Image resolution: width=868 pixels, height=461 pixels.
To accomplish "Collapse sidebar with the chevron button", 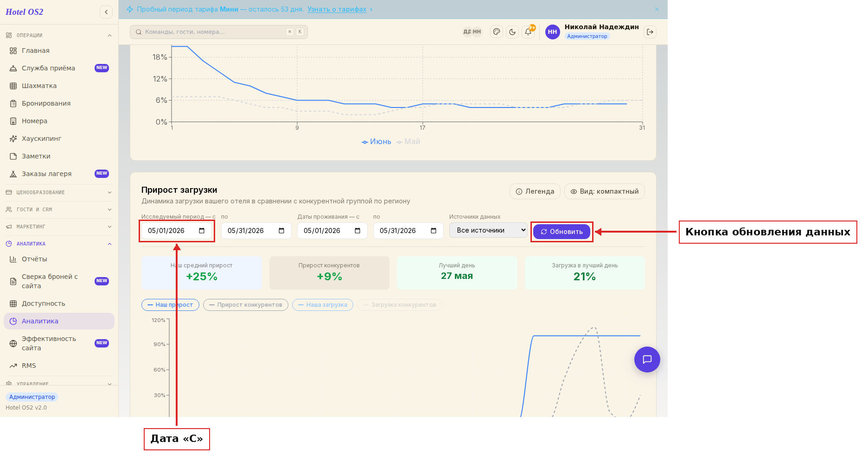I will click(x=106, y=12).
